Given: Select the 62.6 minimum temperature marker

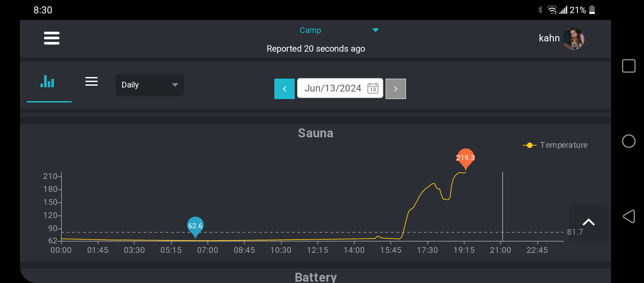Looking at the screenshot, I should point(195,226).
